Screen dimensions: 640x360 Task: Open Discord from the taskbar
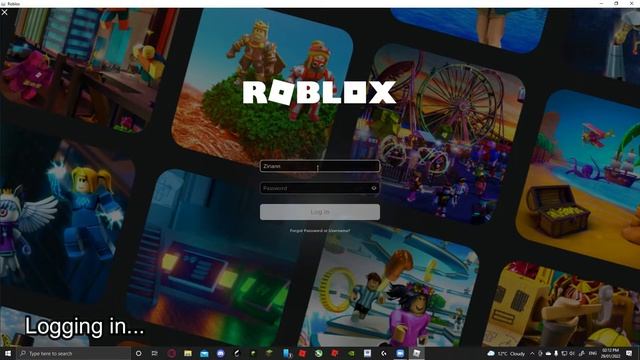[220, 353]
